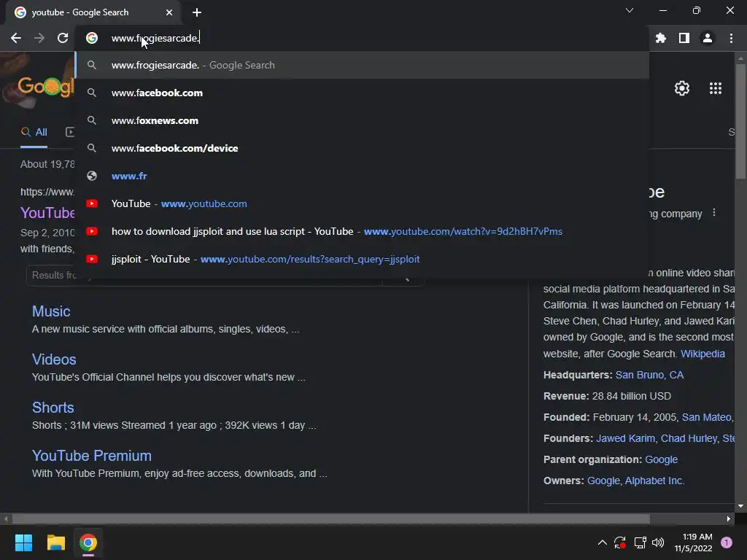Open the Chrome profile avatar menu
The width and height of the screenshot is (747, 560).
(x=708, y=38)
